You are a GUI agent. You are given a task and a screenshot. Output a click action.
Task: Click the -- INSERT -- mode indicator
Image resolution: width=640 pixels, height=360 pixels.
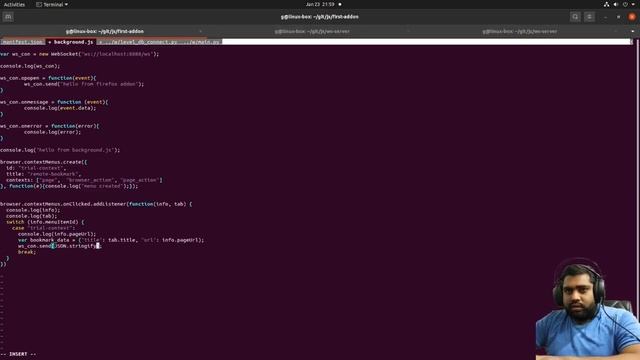(x=19, y=354)
